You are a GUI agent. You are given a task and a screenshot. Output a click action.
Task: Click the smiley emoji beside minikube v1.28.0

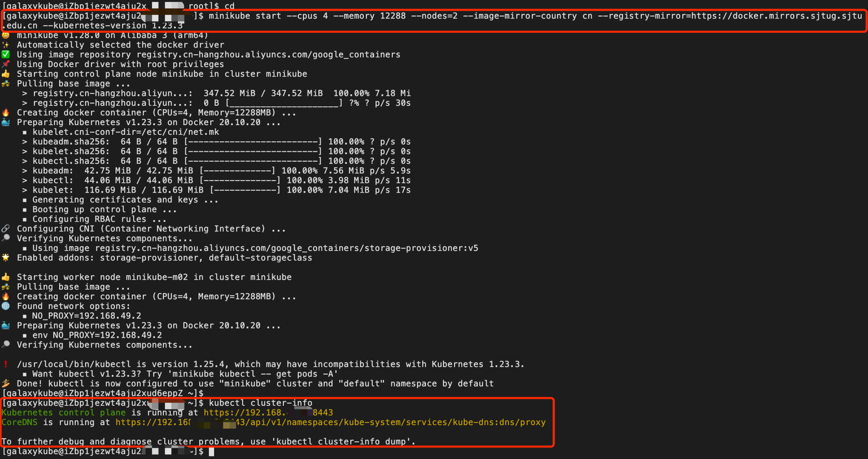(6, 35)
